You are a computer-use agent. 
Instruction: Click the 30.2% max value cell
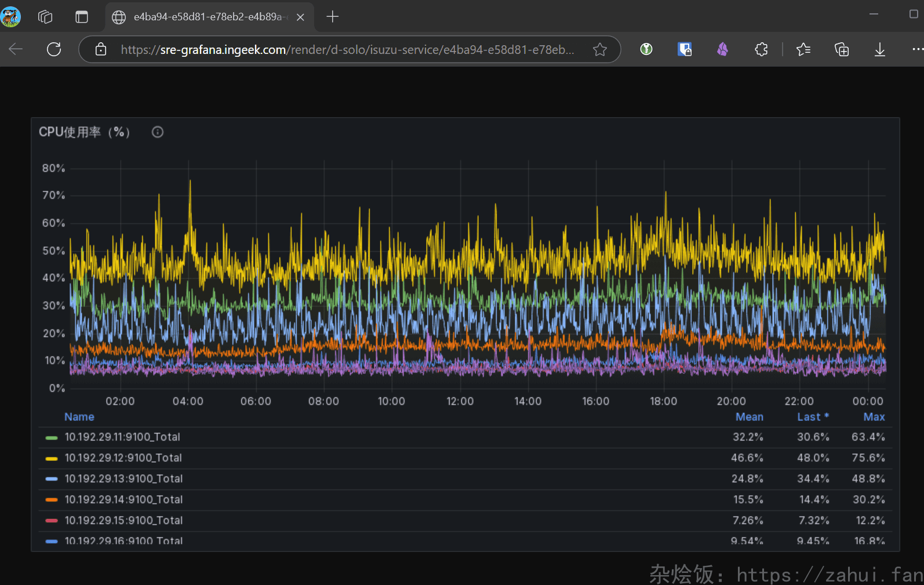pos(869,500)
